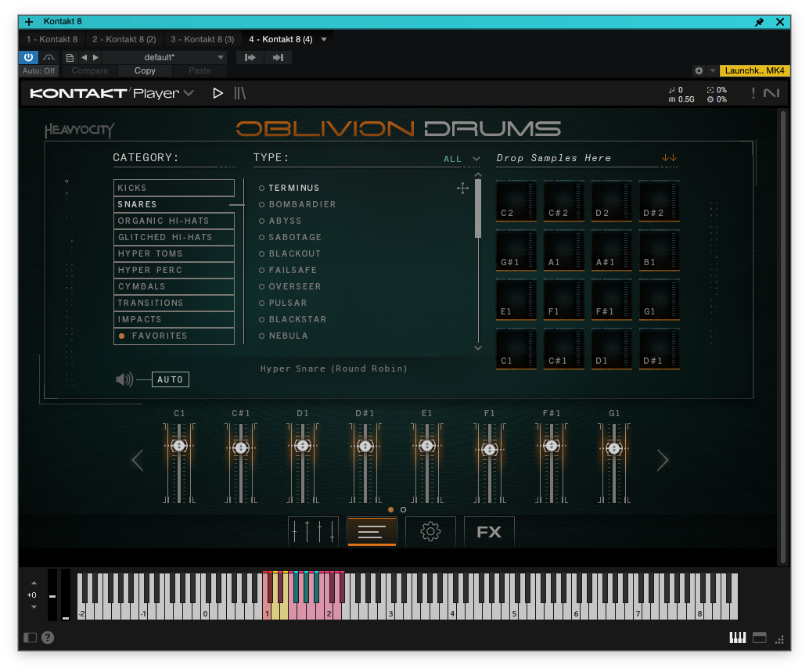The width and height of the screenshot is (809, 672).
Task: Click the orange double-arrow sample drop icon
Action: (669, 158)
